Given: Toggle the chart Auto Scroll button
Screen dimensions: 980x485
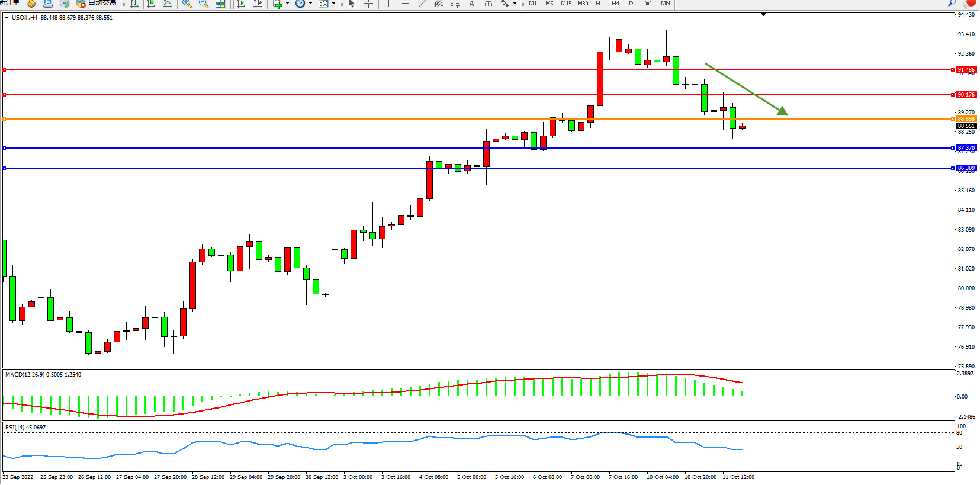Looking at the screenshot, I should (x=241, y=4).
